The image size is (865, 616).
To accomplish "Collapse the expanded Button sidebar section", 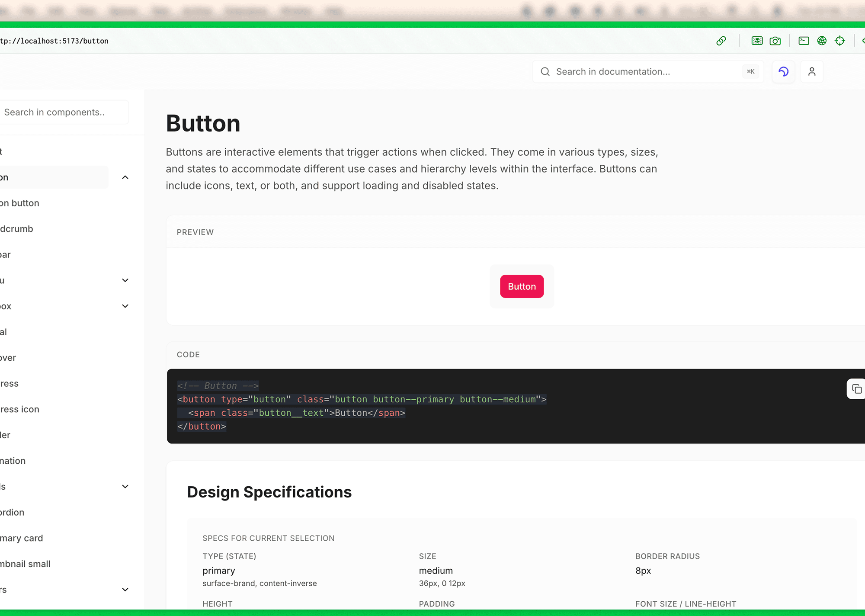I will (125, 177).
